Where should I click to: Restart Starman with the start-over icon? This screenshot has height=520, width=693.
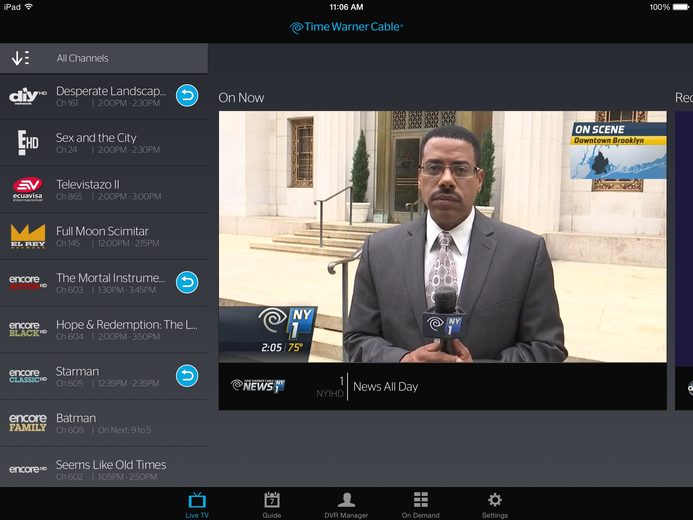pyautogui.click(x=187, y=376)
